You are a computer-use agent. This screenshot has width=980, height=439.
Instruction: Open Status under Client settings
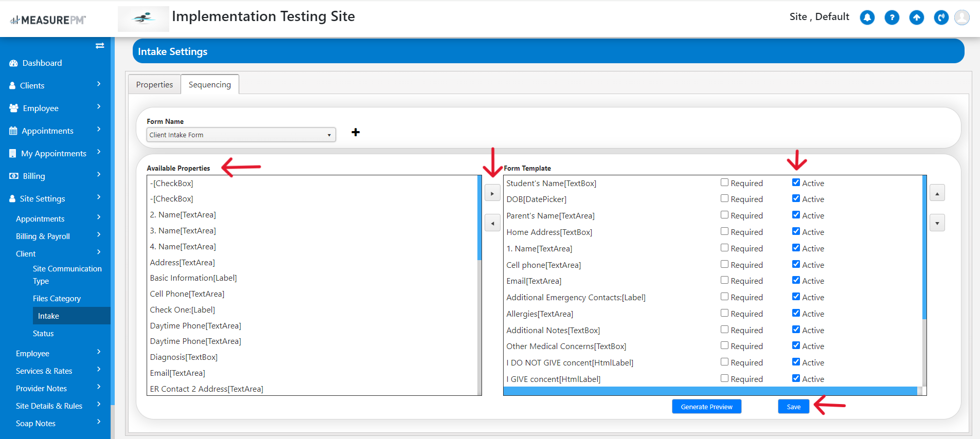tap(43, 334)
